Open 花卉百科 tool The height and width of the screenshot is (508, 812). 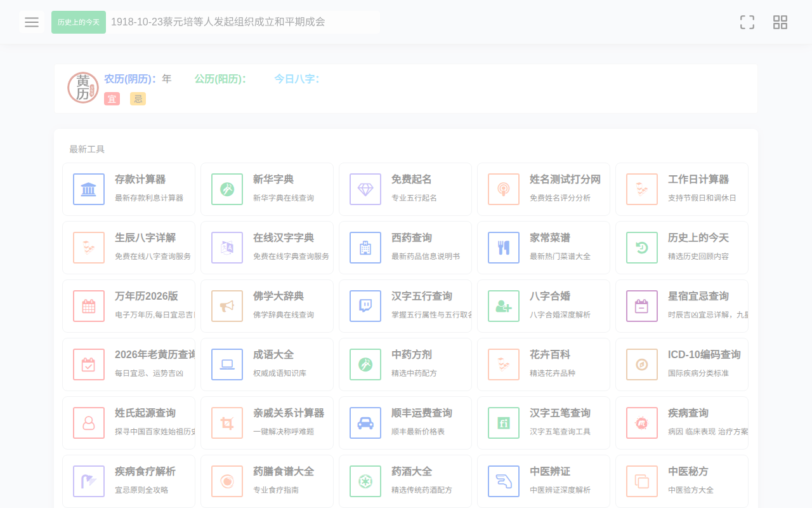coord(544,364)
